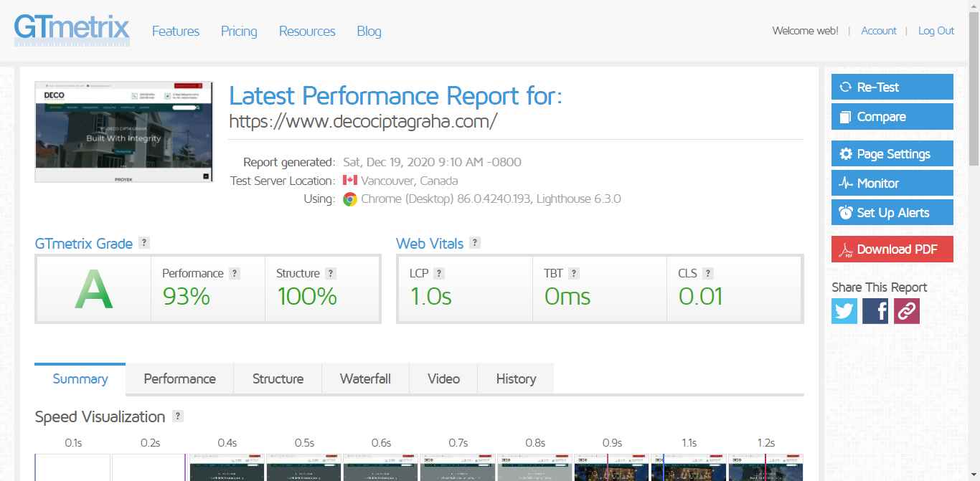Click the Monitor button
The width and height of the screenshot is (980, 481).
tap(892, 183)
